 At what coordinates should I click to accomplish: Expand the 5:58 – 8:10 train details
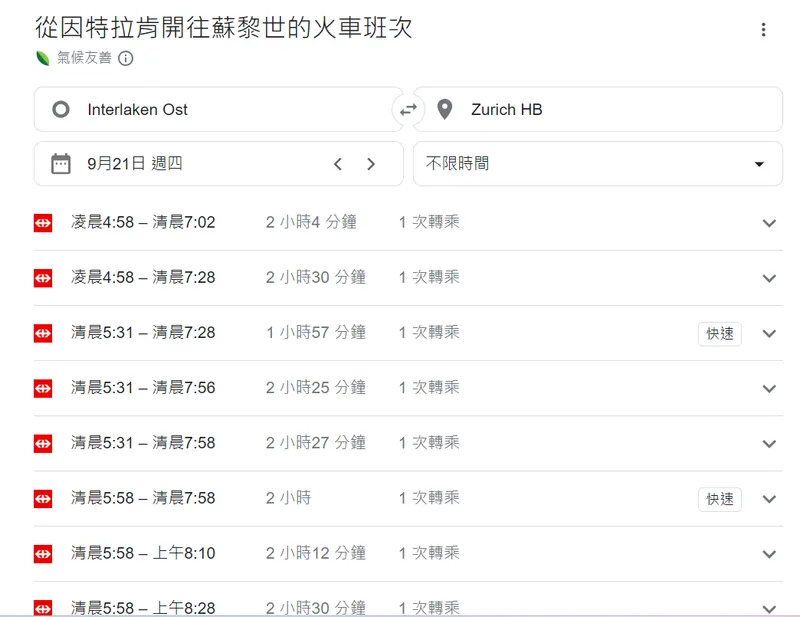tap(769, 554)
